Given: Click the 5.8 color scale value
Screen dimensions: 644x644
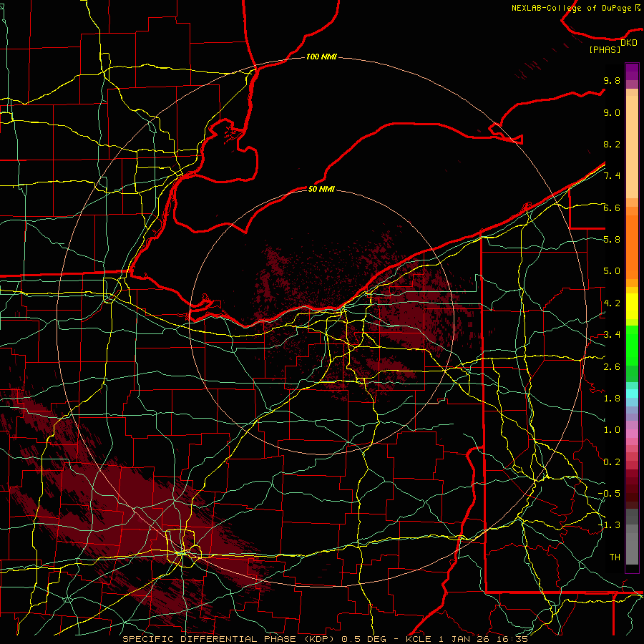Looking at the screenshot, I should (612, 240).
